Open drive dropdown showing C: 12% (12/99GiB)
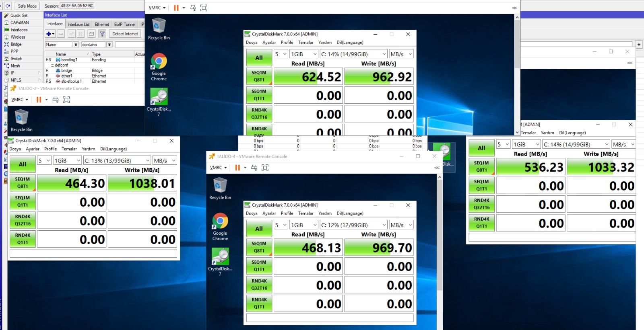 (354, 225)
